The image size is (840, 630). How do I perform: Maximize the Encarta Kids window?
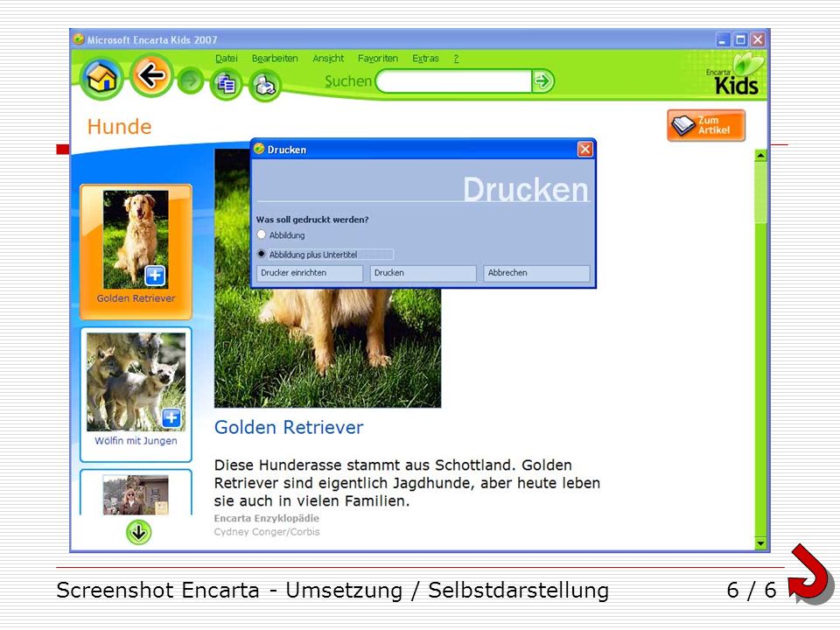pyautogui.click(x=740, y=39)
